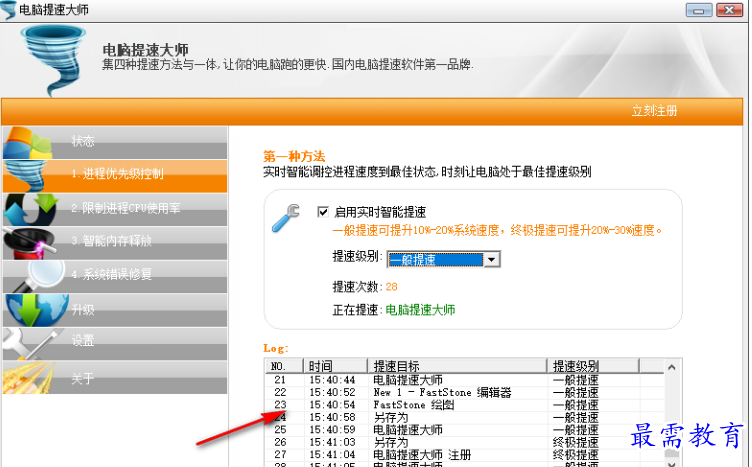This screenshot has height=467, width=752.
Task: Click globe download icon beside 升级
Action: click(36, 310)
